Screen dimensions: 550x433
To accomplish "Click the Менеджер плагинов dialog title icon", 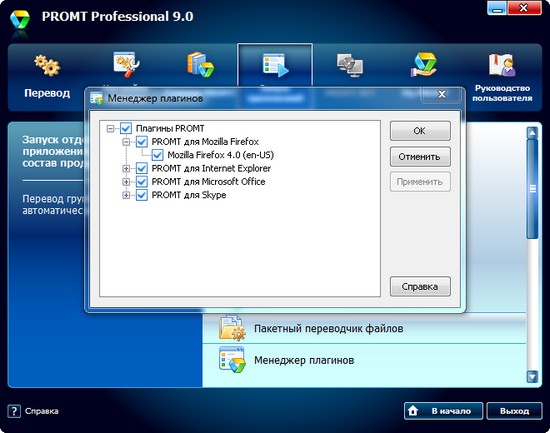I will [x=96, y=98].
